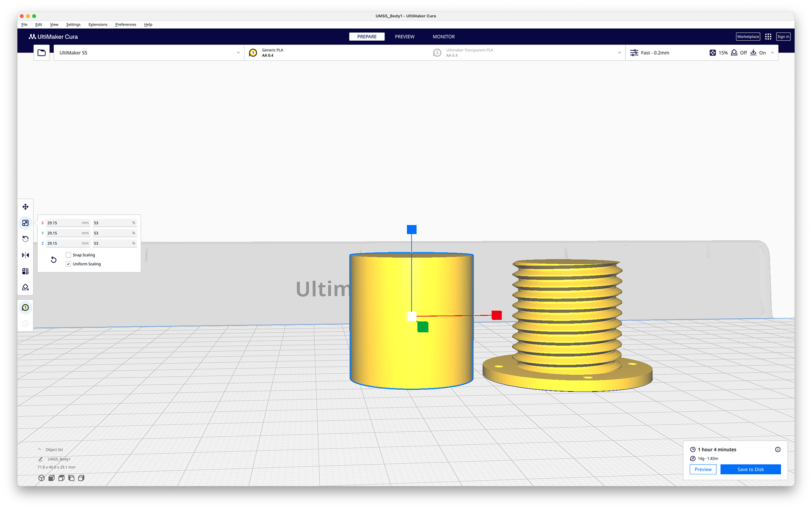Show print info details icon
Screen dimensions: 812x509
778,449
